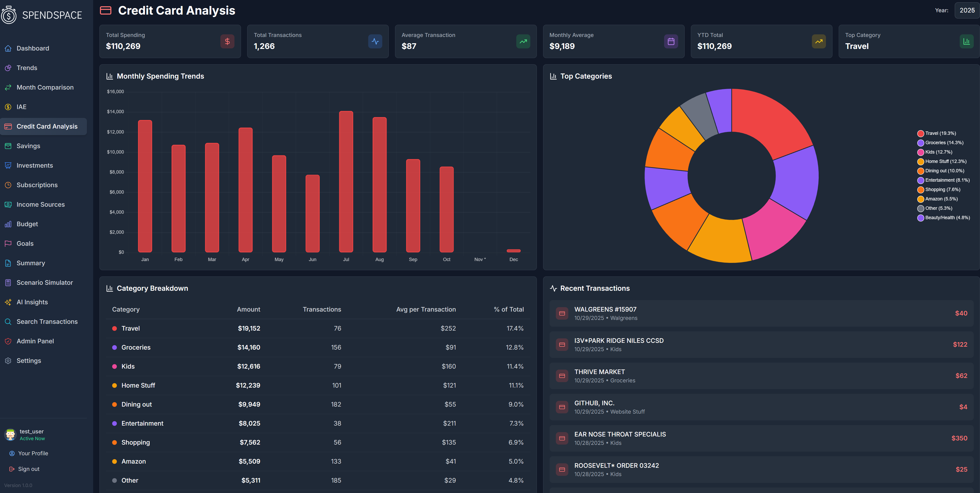This screenshot has width=980, height=493.
Task: Click the credit card icon beside WALGREENS #15907
Action: point(562,313)
